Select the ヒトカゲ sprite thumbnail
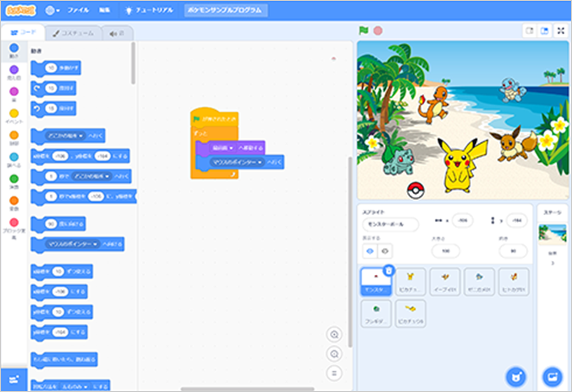 (514, 282)
